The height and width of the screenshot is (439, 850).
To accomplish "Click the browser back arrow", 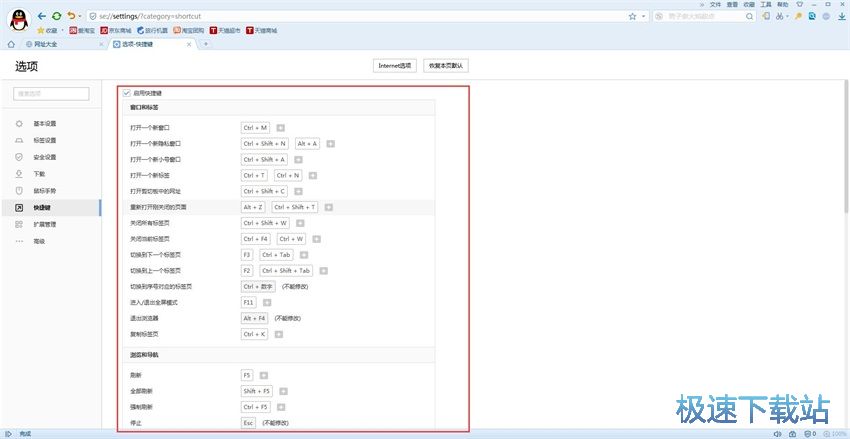I will tap(42, 16).
